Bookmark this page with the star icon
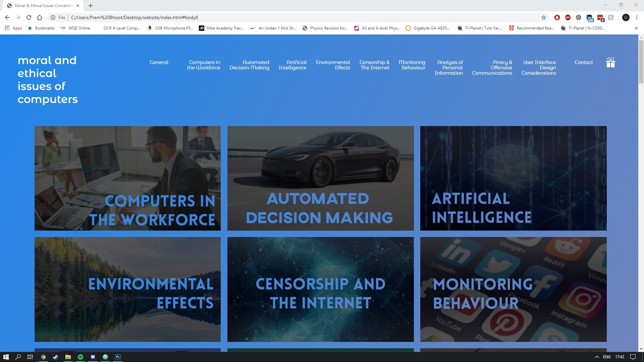Screen dimensions: 644x362 pyautogui.click(x=544, y=17)
